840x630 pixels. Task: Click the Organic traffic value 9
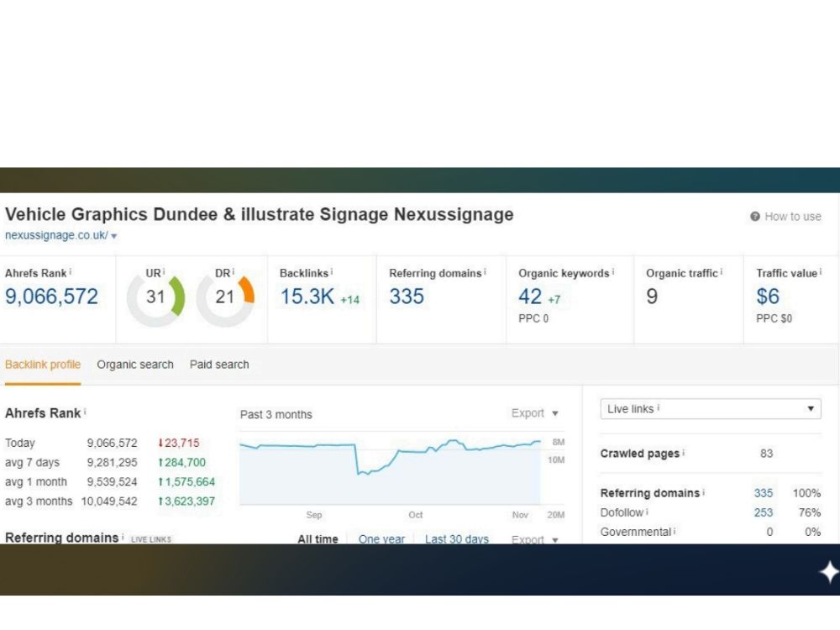[652, 297]
